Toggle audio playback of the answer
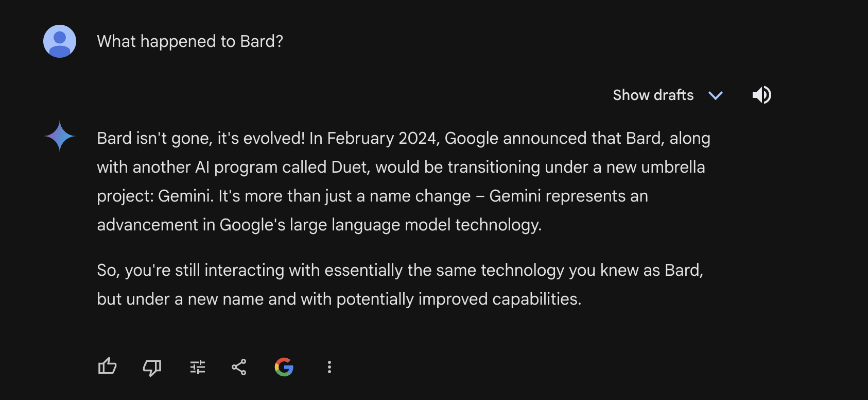The image size is (868, 400). click(x=761, y=95)
